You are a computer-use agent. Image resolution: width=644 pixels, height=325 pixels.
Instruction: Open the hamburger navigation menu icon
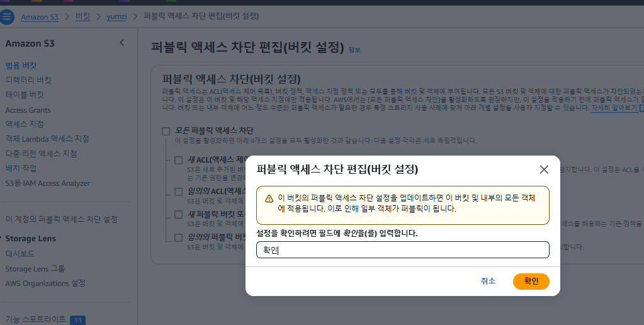[x=6, y=17]
